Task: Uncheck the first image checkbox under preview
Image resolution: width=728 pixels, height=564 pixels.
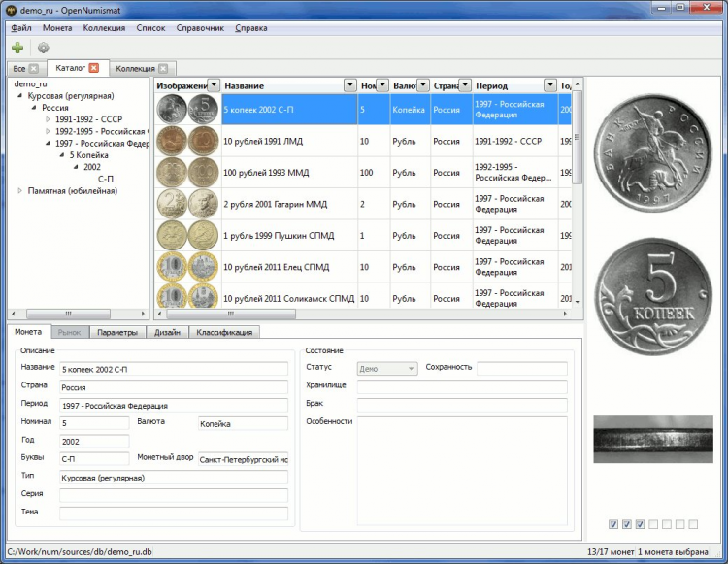Action: (x=613, y=524)
